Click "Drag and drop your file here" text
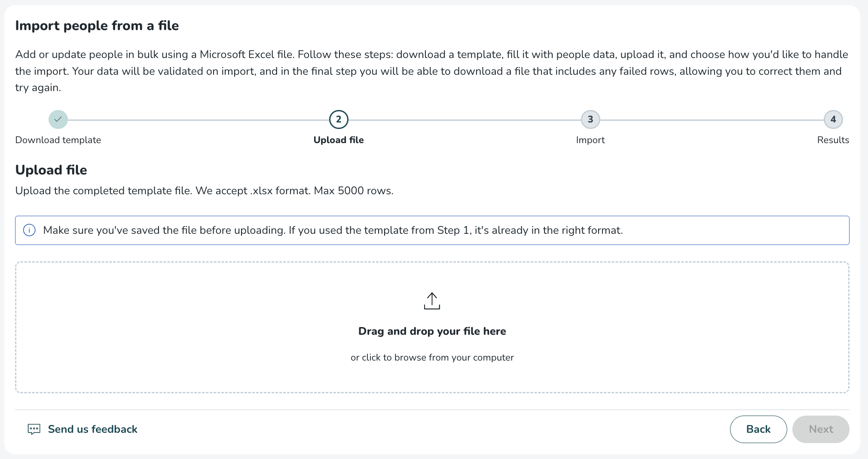Screen dimensions: 868x459 [x=432, y=331]
